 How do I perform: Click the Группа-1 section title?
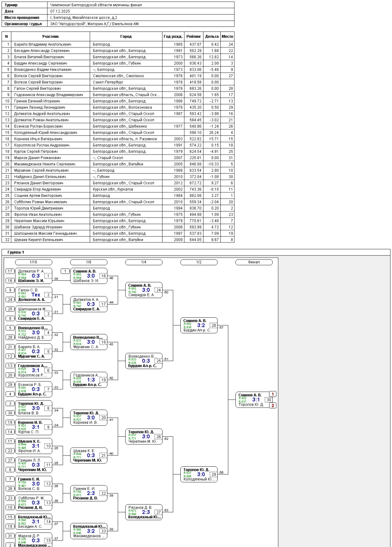click(x=16, y=252)
